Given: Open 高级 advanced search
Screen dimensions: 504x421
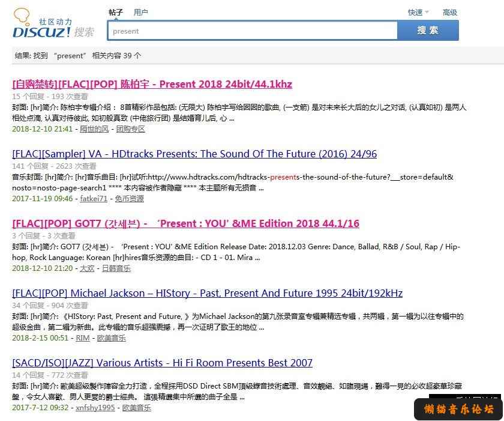Looking at the screenshot, I should [x=449, y=13].
